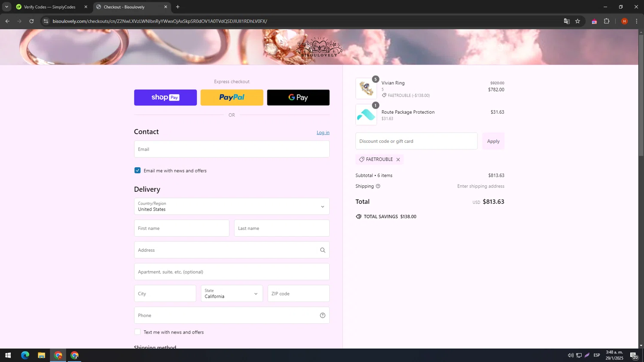Close the Checkout - Bisoulovely tab
Screen dimensions: 644x362
tap(166, 7)
